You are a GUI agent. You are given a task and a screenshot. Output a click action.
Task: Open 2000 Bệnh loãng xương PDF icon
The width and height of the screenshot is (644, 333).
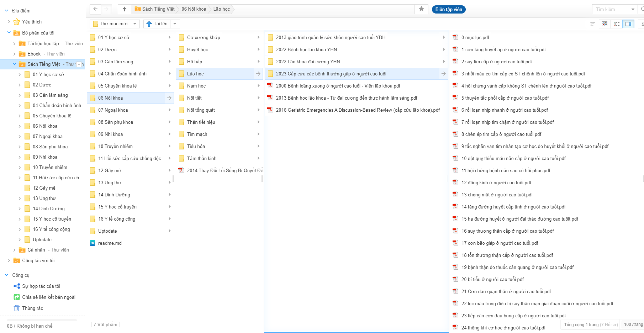tap(270, 86)
